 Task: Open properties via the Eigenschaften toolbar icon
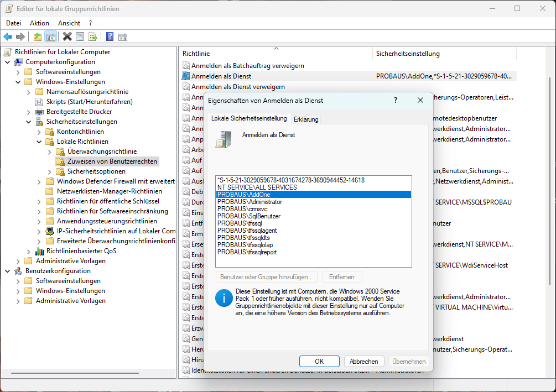(79, 37)
